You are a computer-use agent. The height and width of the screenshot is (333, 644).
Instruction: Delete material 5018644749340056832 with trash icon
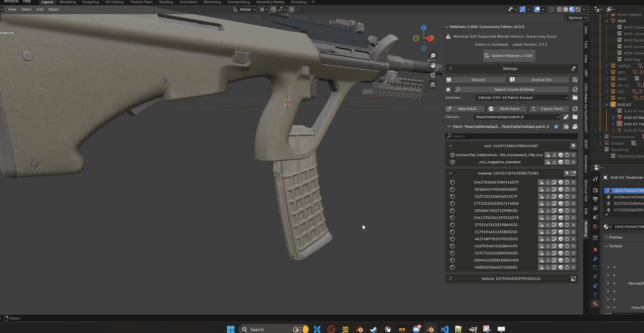pos(567,189)
